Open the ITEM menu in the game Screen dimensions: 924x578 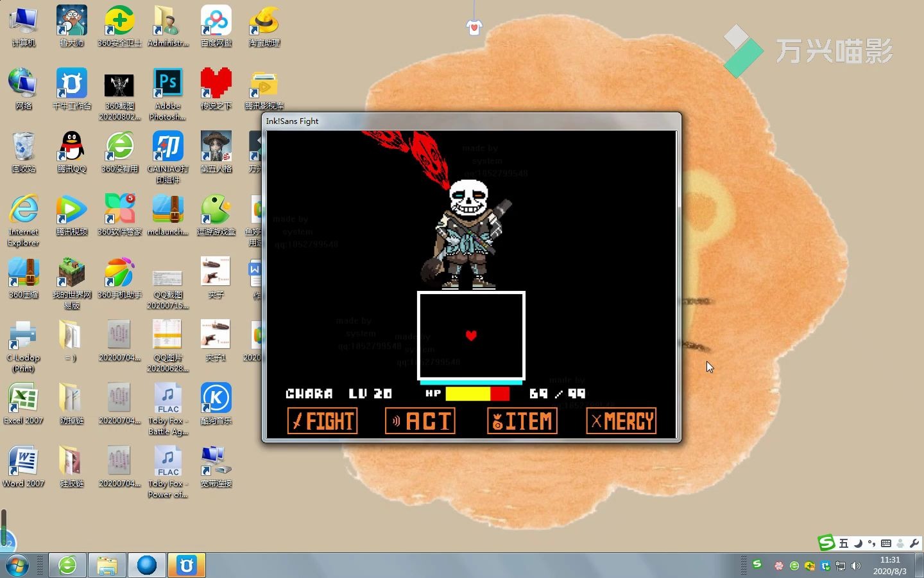(x=522, y=421)
